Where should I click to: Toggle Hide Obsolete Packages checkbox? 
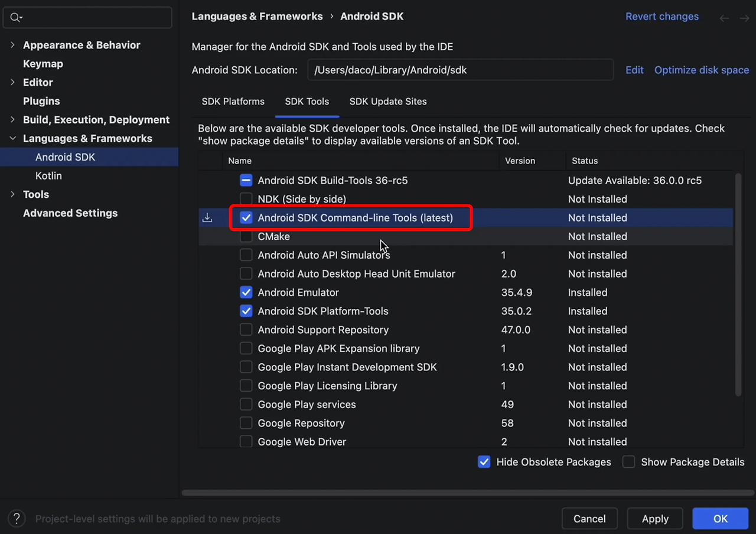(x=484, y=462)
